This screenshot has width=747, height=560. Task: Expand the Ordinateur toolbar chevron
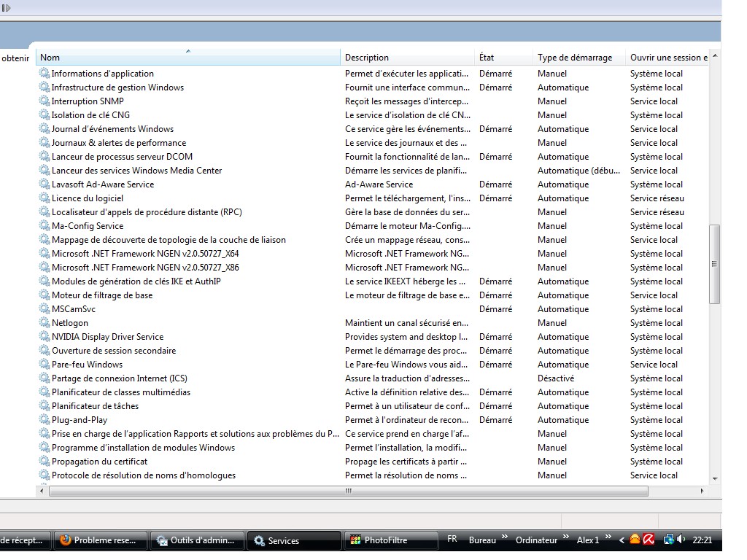(566, 537)
